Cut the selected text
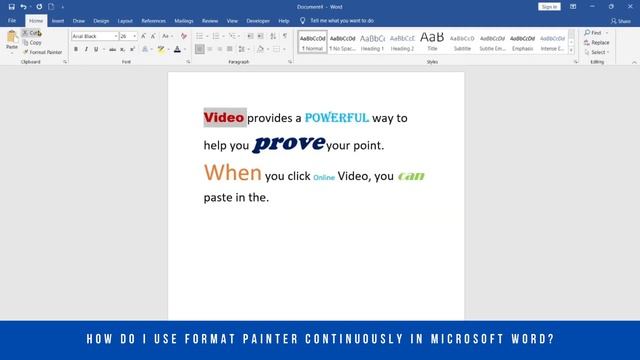 32,33
